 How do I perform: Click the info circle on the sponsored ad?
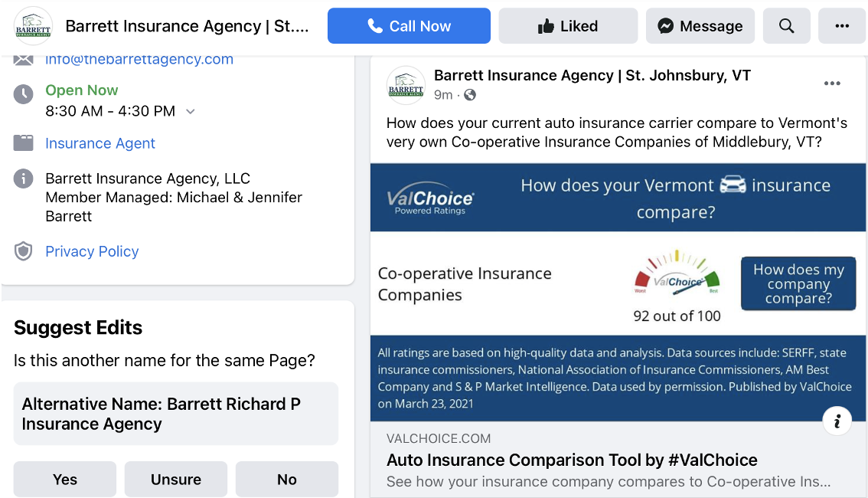pyautogui.click(x=837, y=421)
